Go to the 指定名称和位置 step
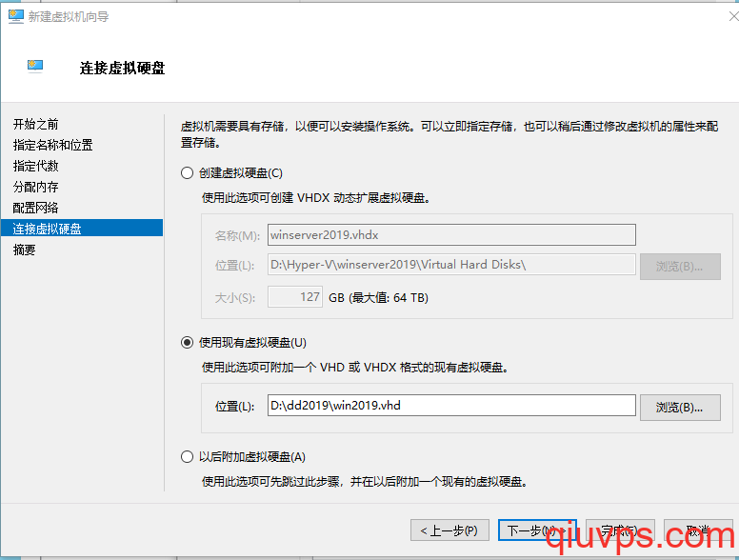 (52, 145)
